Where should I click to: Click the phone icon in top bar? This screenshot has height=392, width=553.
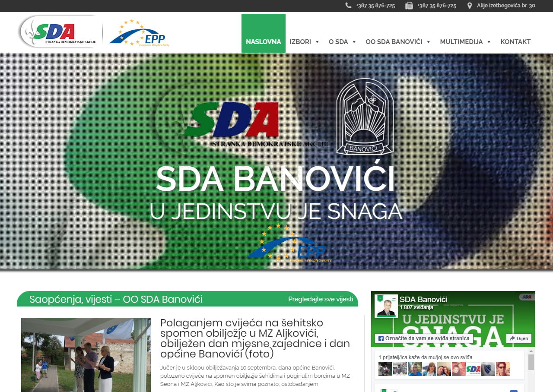pyautogui.click(x=348, y=6)
